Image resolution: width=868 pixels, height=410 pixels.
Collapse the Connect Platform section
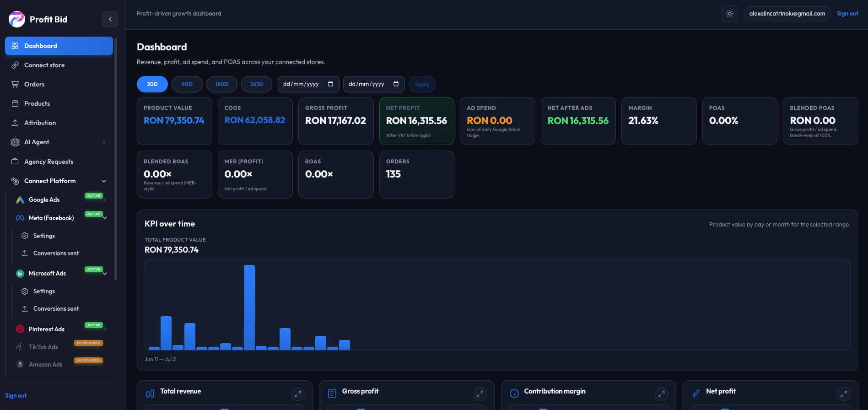(104, 181)
